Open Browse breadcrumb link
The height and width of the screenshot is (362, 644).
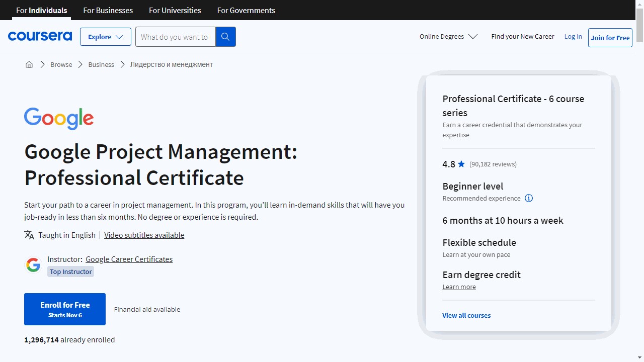pos(61,64)
